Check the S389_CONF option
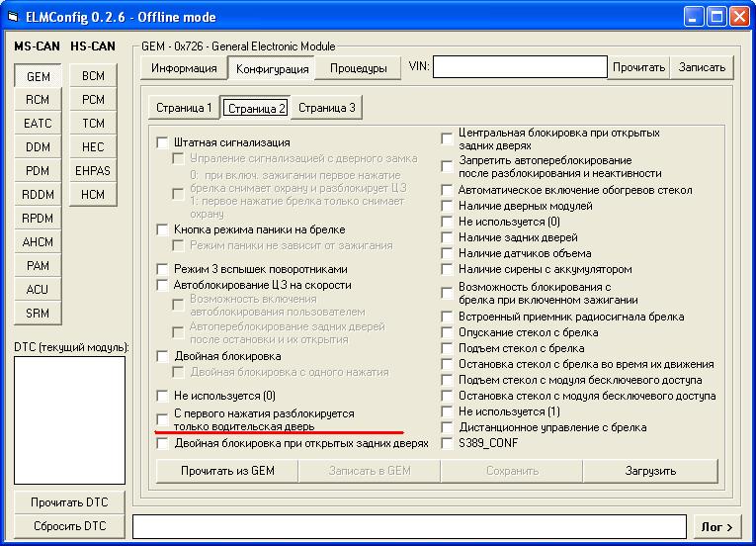 tap(447, 443)
